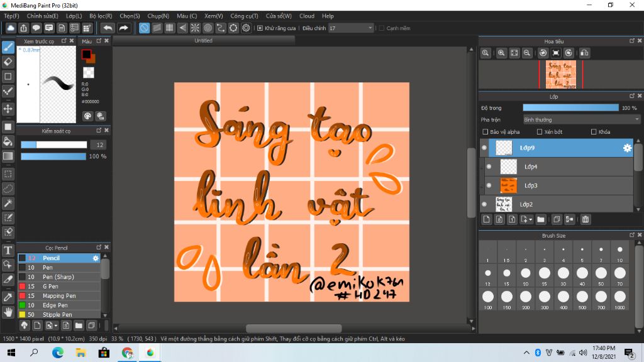Screen dimensions: 644x362
Task: Click the cloud icon in top toolbar
Action: [11, 28]
